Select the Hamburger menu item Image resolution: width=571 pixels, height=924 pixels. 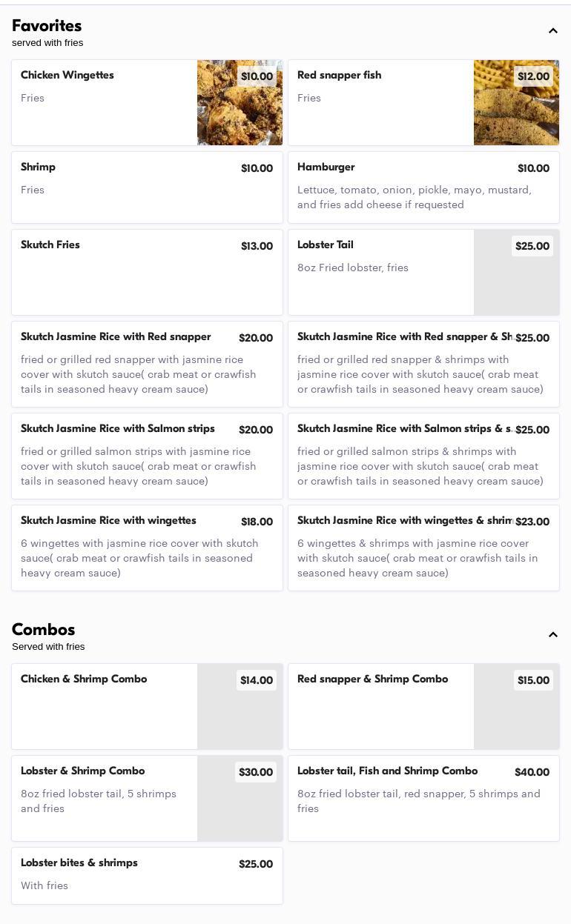[x=423, y=187]
